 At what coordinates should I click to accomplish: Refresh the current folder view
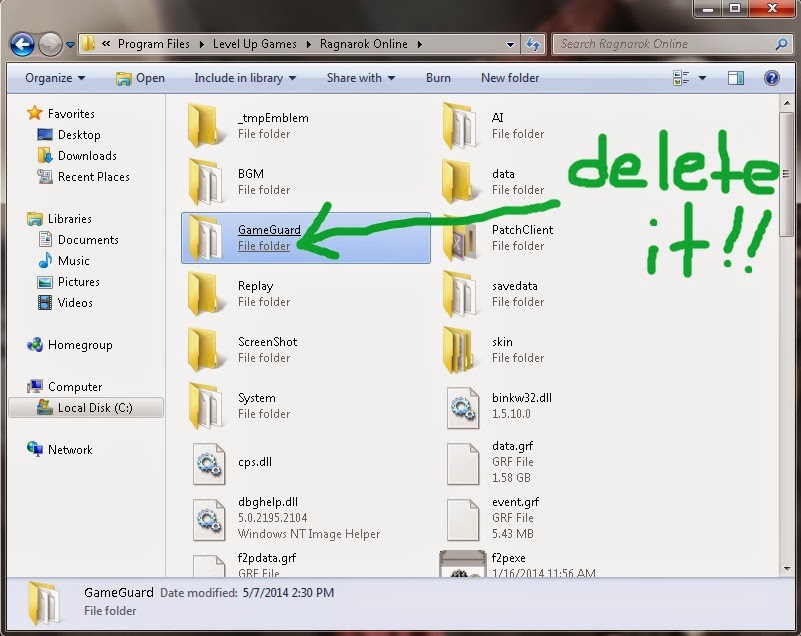click(x=533, y=44)
